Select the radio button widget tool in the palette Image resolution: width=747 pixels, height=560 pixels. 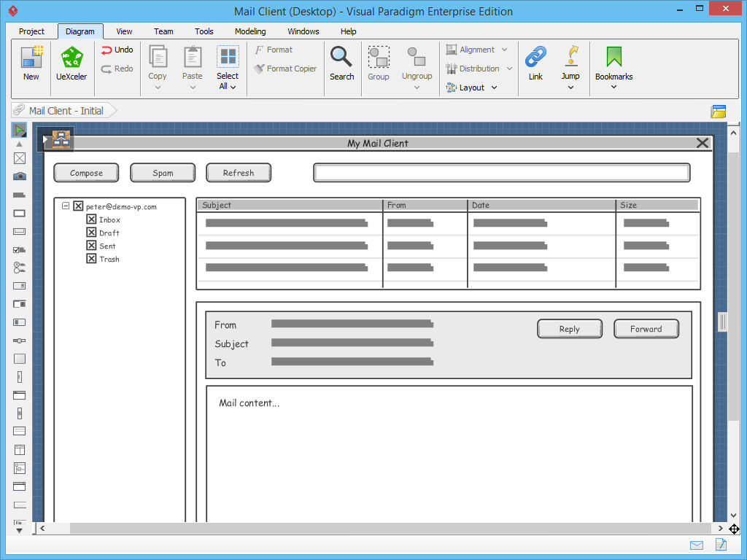[20, 268]
